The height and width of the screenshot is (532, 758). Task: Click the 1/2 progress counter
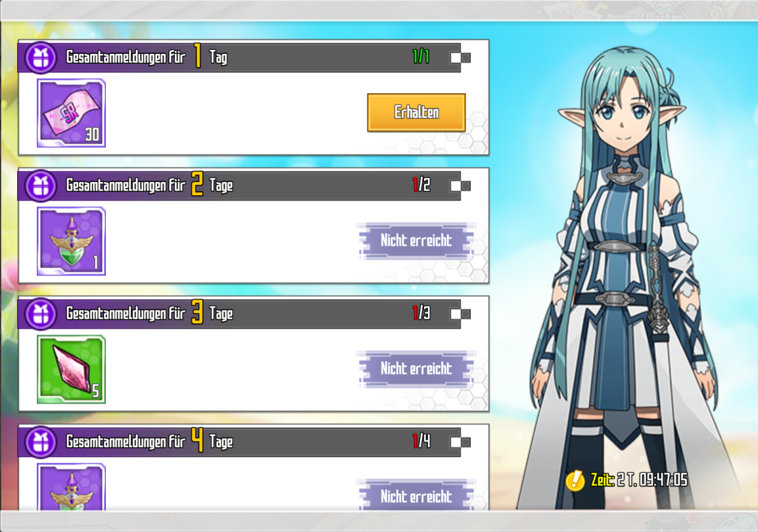(421, 185)
